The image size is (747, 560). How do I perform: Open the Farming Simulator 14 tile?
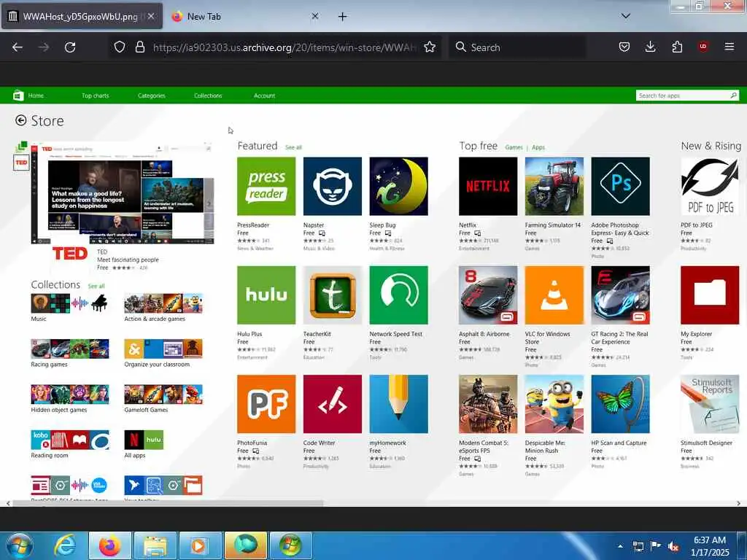[554, 186]
